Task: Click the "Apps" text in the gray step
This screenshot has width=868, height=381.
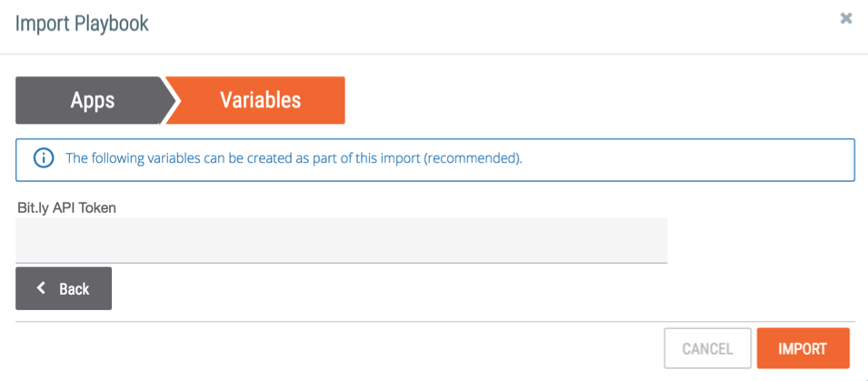Action: pos(93,100)
